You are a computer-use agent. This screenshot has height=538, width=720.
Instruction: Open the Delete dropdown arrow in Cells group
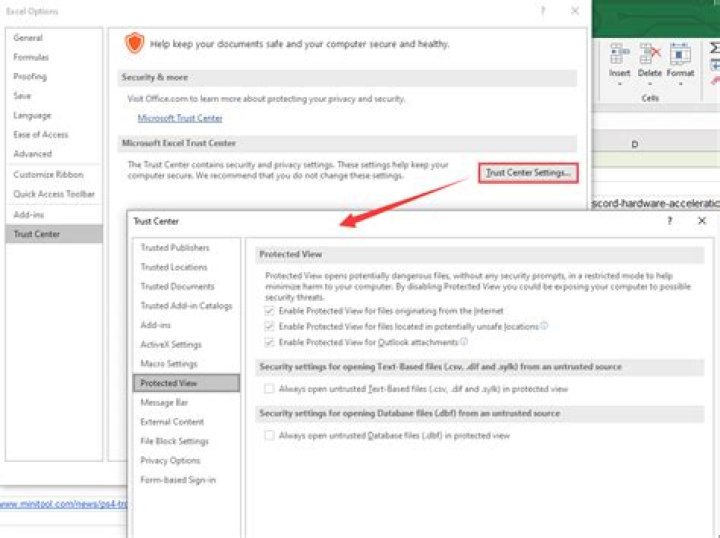coord(649,84)
